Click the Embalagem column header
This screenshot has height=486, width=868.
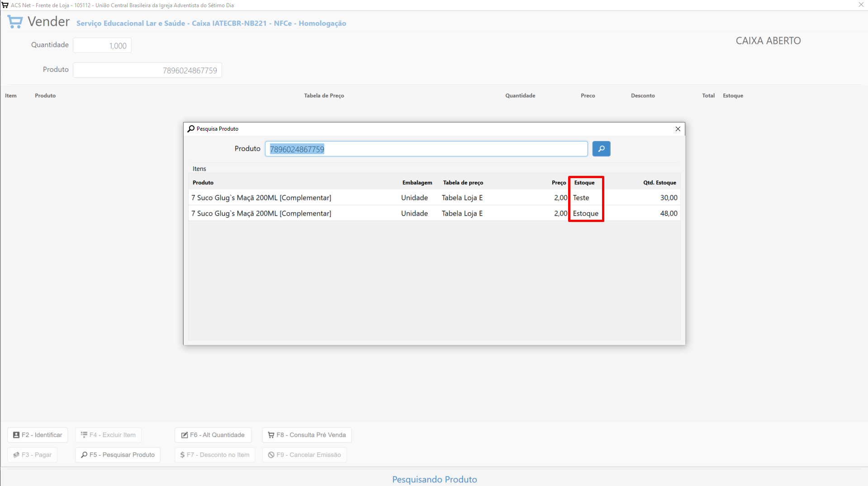[417, 183]
